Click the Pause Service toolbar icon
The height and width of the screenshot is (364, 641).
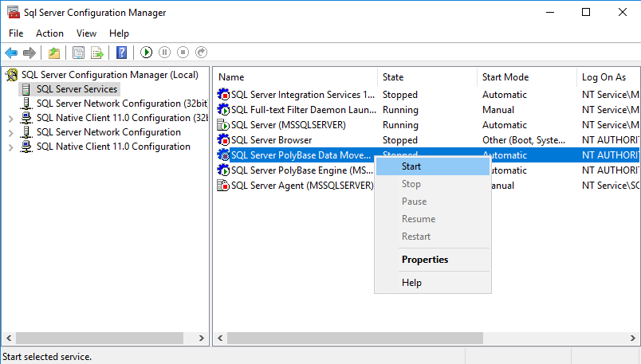pyautogui.click(x=164, y=53)
